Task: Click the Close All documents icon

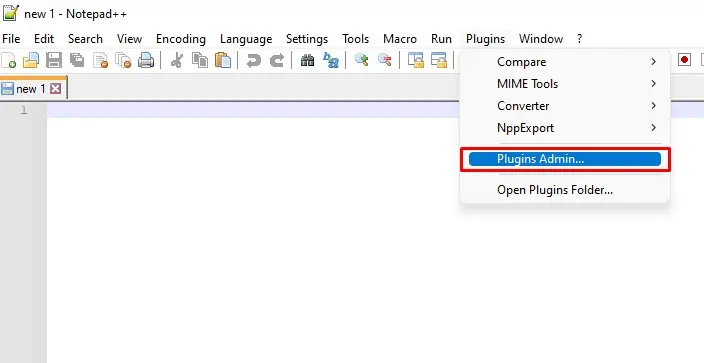Action: pyautogui.click(x=123, y=60)
